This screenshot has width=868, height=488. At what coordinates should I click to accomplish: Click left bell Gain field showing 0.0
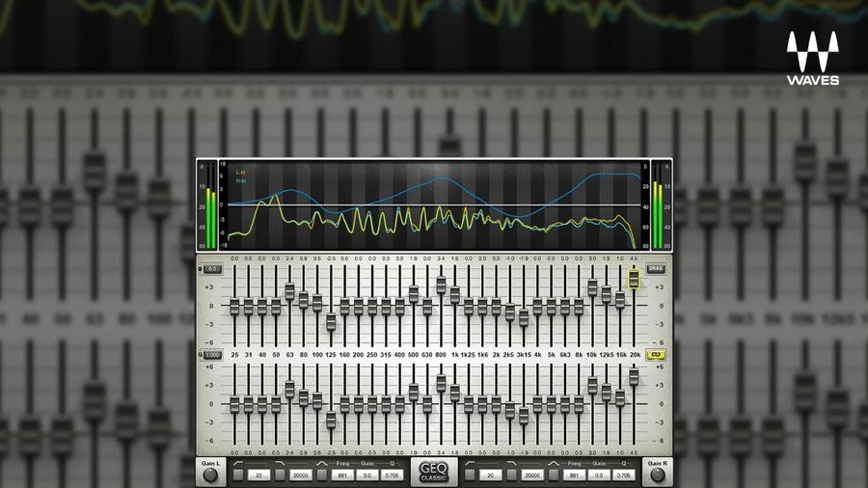click(367, 474)
